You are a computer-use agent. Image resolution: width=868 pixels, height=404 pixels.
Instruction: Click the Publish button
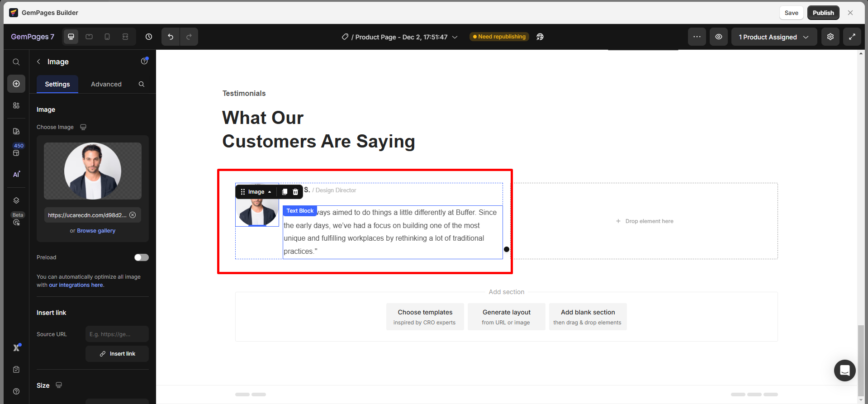(823, 13)
